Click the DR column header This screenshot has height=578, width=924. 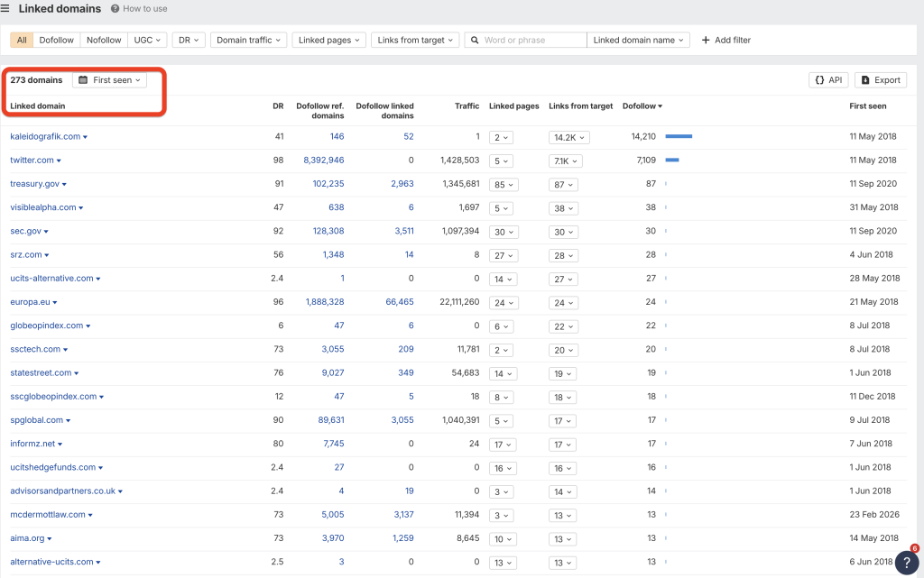tap(278, 106)
